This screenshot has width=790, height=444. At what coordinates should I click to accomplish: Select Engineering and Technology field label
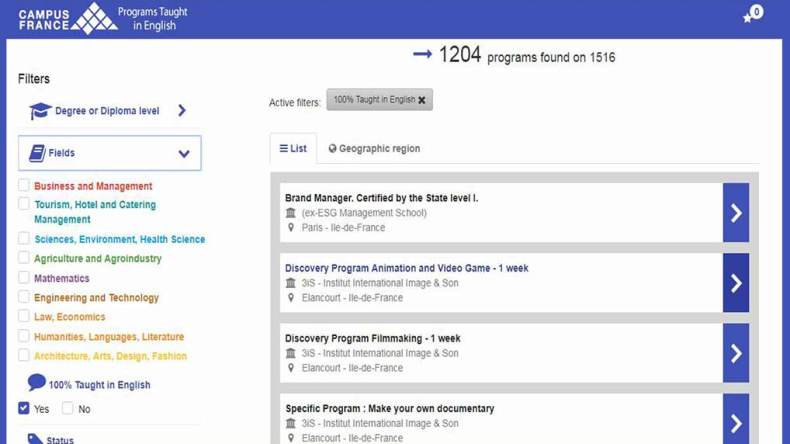(96, 298)
